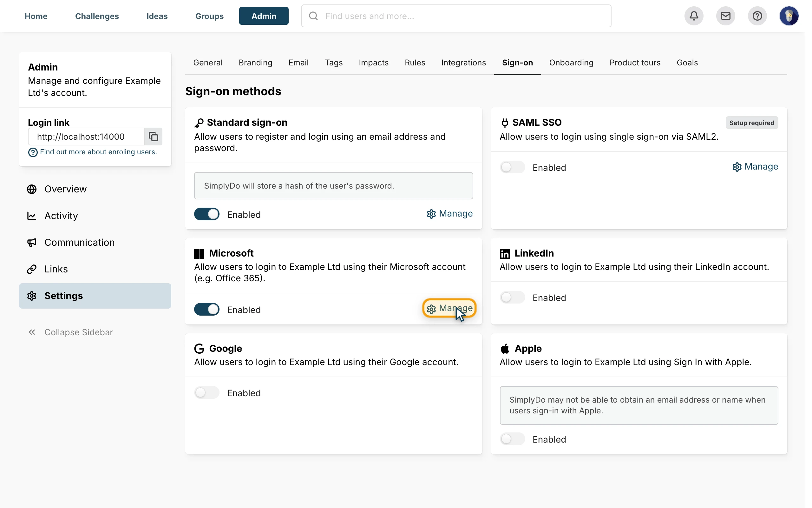Open the user avatar menu
The width and height of the screenshot is (812, 508).
(789, 16)
